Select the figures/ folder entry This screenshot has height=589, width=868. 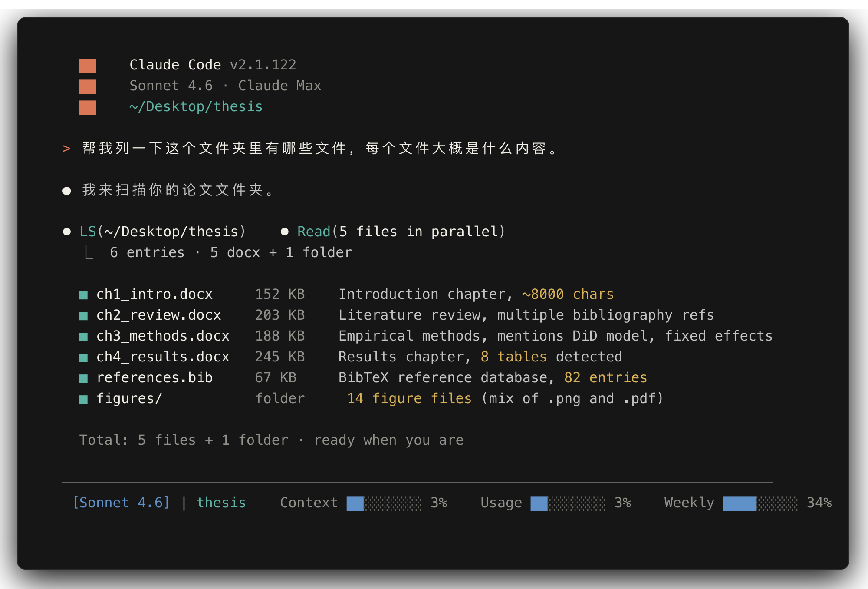coord(129,398)
